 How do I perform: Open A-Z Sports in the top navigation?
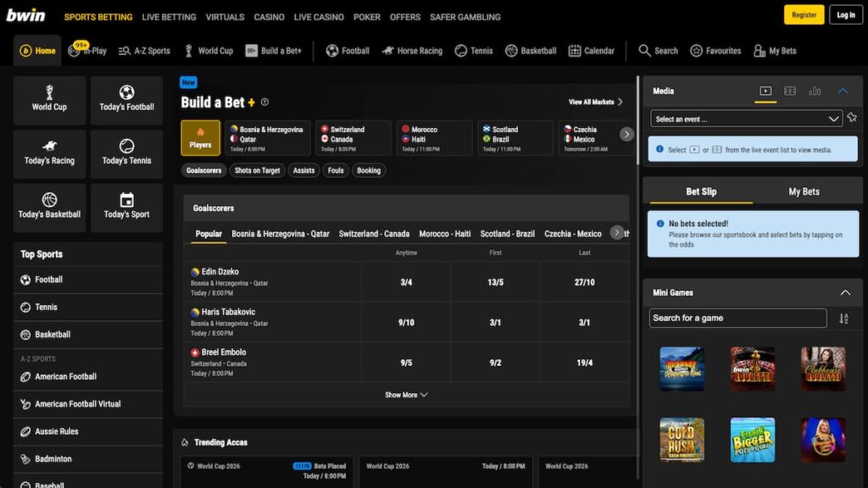[144, 51]
